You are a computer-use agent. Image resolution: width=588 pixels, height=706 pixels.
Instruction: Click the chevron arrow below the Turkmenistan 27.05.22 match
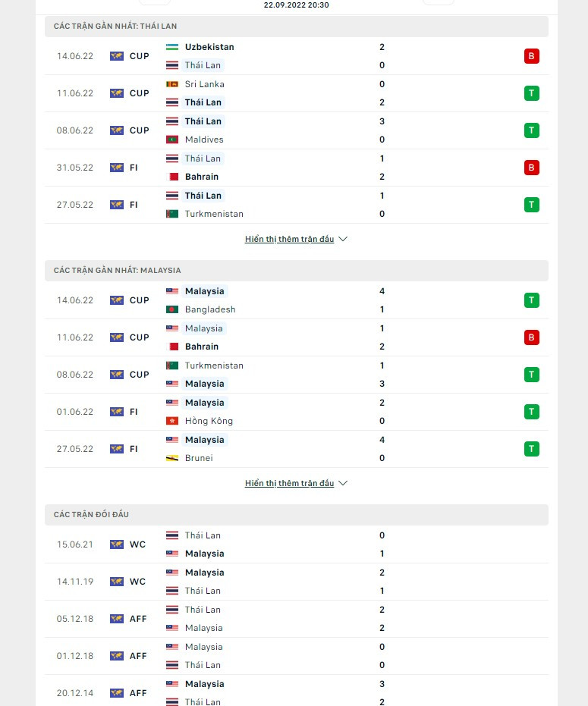(x=343, y=239)
